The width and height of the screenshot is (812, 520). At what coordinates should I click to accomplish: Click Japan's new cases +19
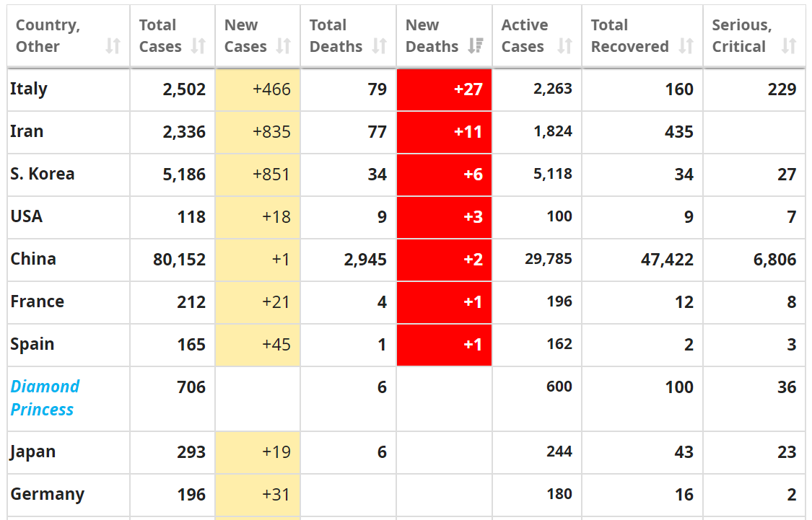276,451
